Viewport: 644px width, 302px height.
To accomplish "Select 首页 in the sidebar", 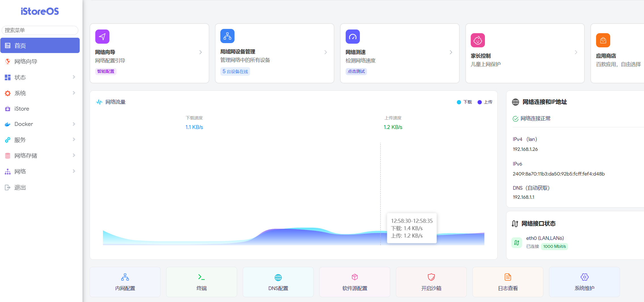I will pos(40,46).
